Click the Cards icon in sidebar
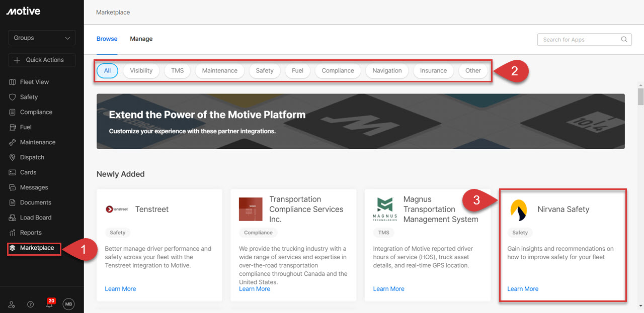This screenshot has width=644, height=313. (x=13, y=172)
